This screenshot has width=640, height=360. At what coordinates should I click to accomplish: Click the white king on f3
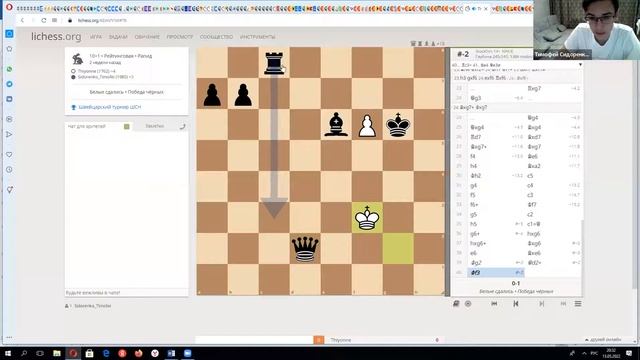click(367, 218)
